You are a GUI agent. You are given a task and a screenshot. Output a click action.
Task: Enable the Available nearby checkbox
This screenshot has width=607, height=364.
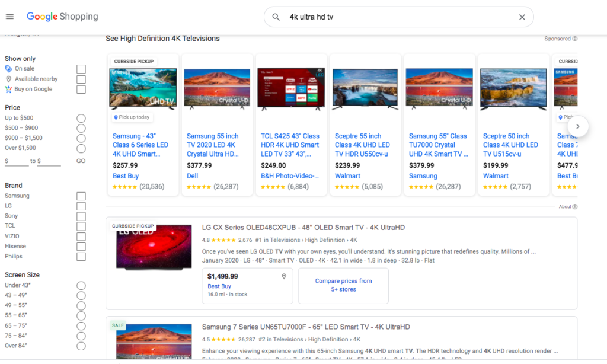[81, 79]
